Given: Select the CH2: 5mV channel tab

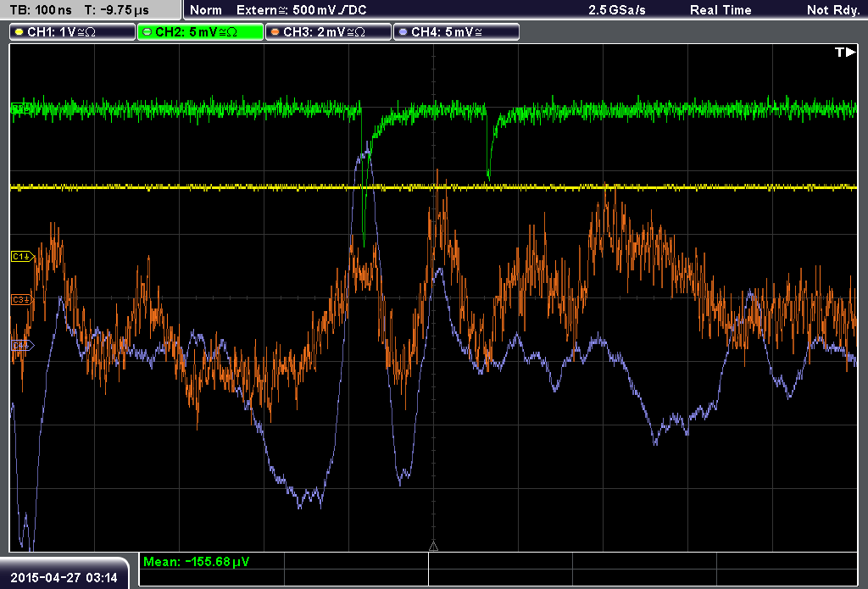Looking at the screenshot, I should [x=200, y=32].
